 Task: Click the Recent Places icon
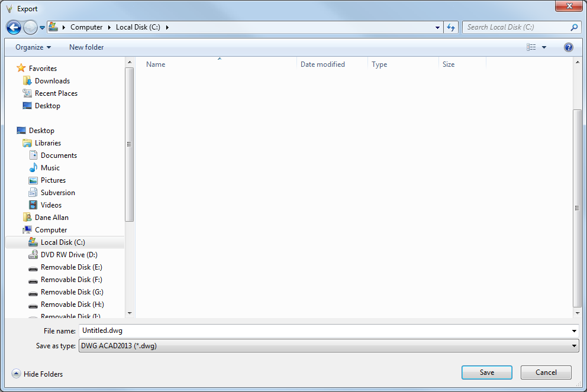(27, 93)
